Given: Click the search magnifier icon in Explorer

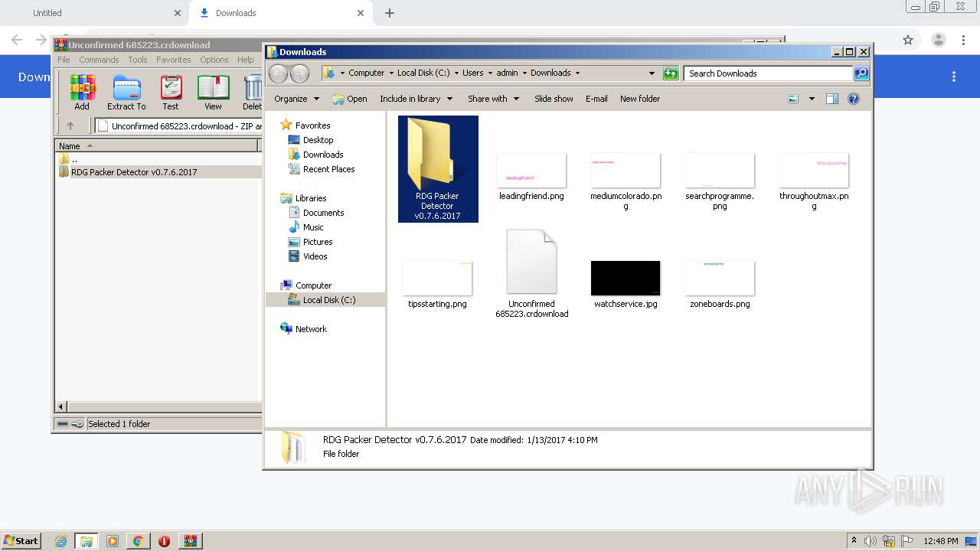Looking at the screenshot, I should pyautogui.click(x=861, y=73).
